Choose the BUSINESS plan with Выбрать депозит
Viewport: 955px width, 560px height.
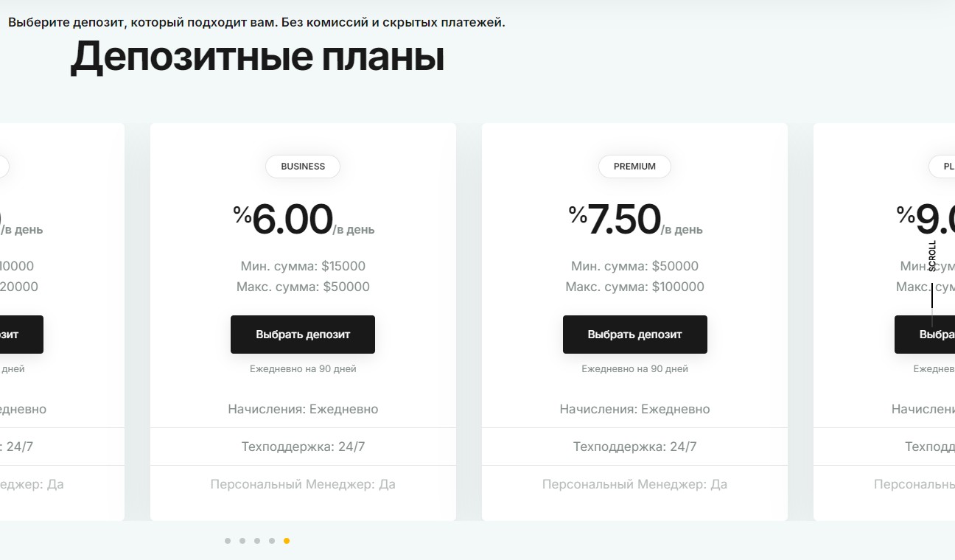(x=303, y=335)
